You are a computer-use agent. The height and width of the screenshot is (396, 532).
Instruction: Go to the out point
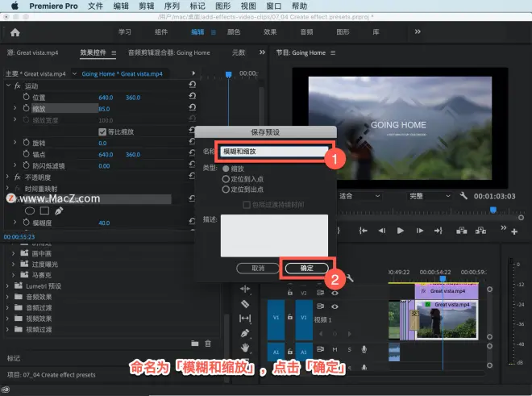438,231
